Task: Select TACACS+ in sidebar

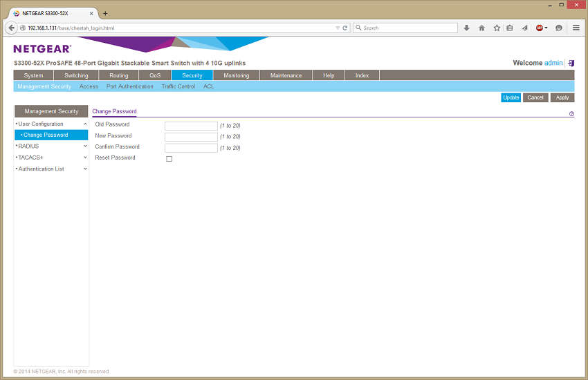Action: coord(30,158)
